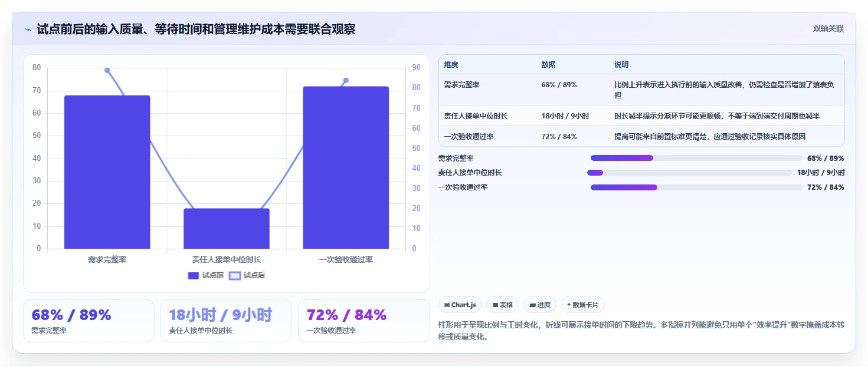
Task: Click the 维度 table column header
Action: point(451,65)
